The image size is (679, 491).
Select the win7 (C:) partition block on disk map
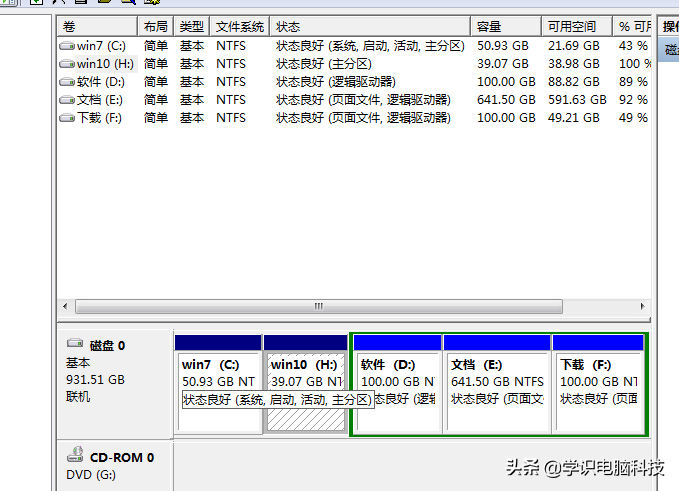coord(218,384)
